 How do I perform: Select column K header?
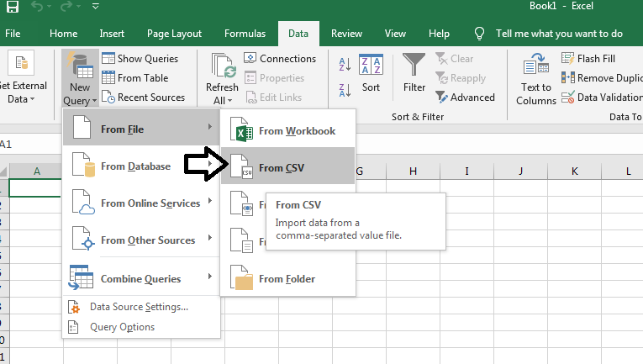[x=574, y=171]
